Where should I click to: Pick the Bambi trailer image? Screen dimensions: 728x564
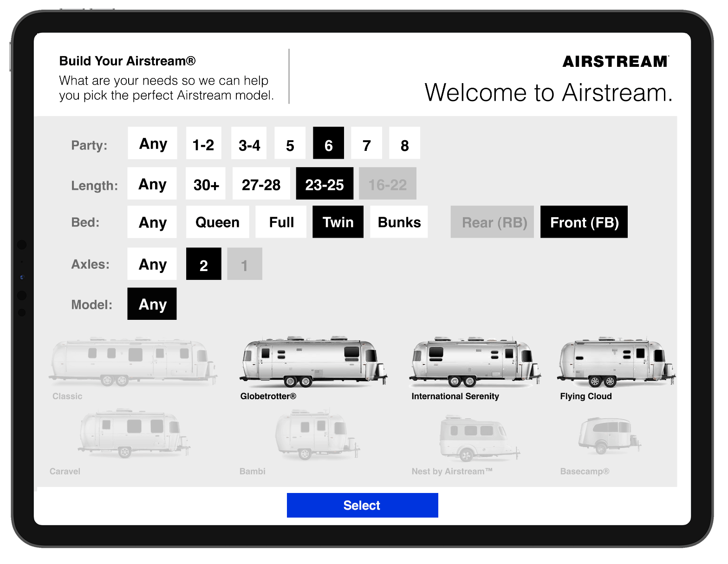point(318,435)
